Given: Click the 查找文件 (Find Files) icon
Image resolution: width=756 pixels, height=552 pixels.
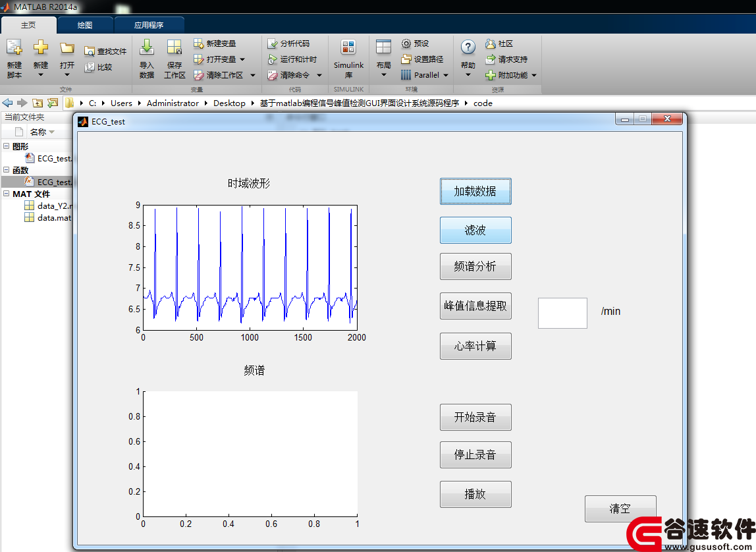Looking at the screenshot, I should pos(89,51).
